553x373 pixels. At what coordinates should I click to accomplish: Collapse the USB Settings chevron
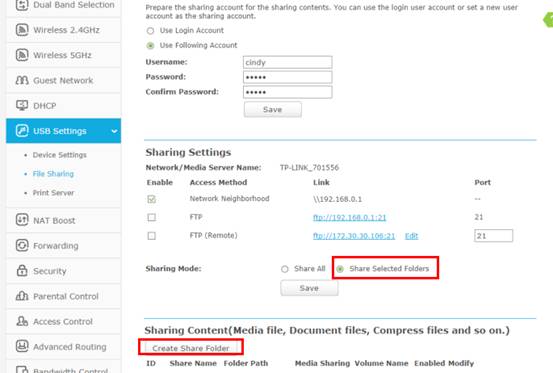pyautogui.click(x=114, y=131)
